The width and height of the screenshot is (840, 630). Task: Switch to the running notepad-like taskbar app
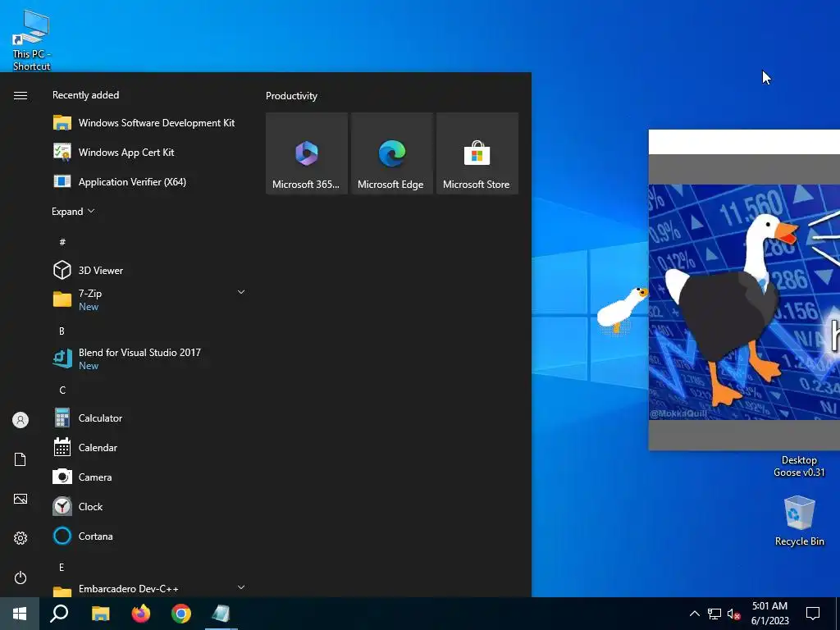[221, 614]
